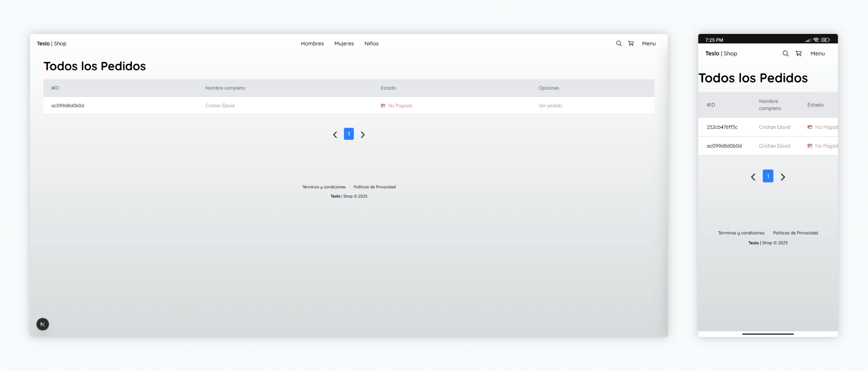The image size is (868, 371).
Task: Click Cristian David in mobile row 252cb476ff3c
Action: click(774, 127)
